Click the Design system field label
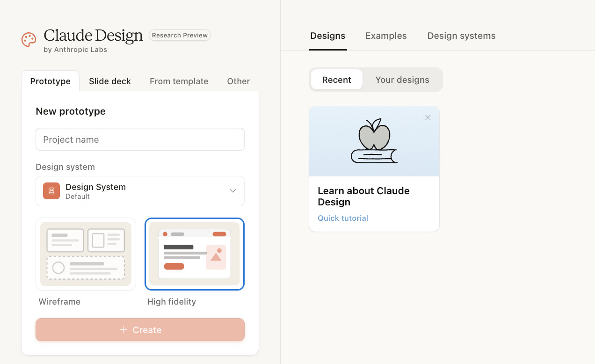Image resolution: width=595 pixels, height=364 pixels. 65,167
